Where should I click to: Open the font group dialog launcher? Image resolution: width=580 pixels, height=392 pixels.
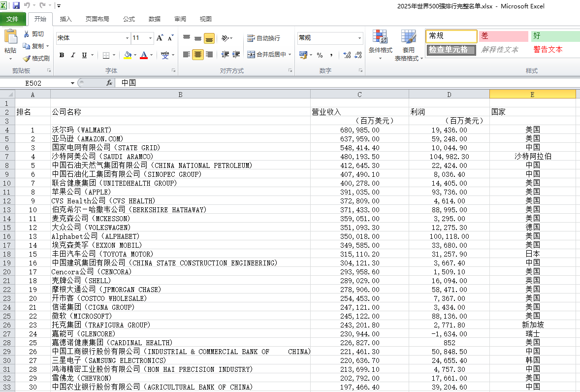(x=173, y=70)
